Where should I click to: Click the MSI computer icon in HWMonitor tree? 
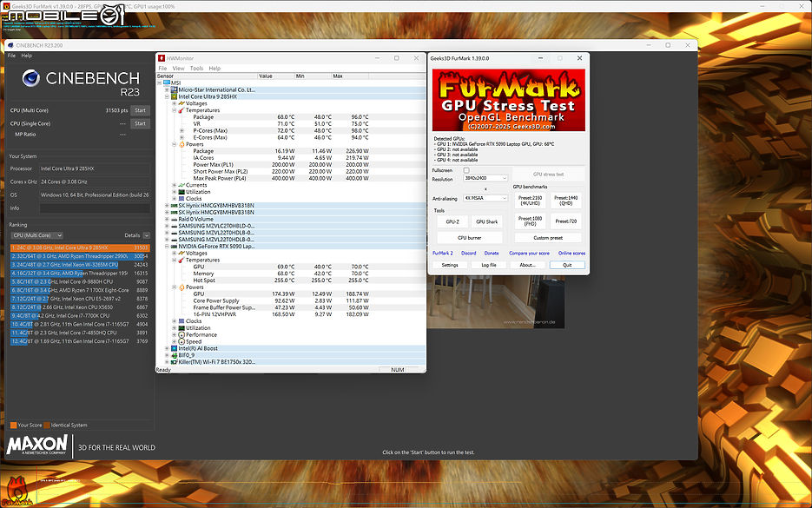pyautogui.click(x=167, y=82)
